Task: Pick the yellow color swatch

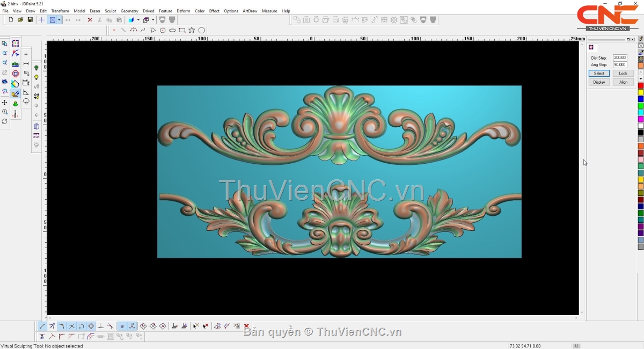Action: pyautogui.click(x=641, y=92)
